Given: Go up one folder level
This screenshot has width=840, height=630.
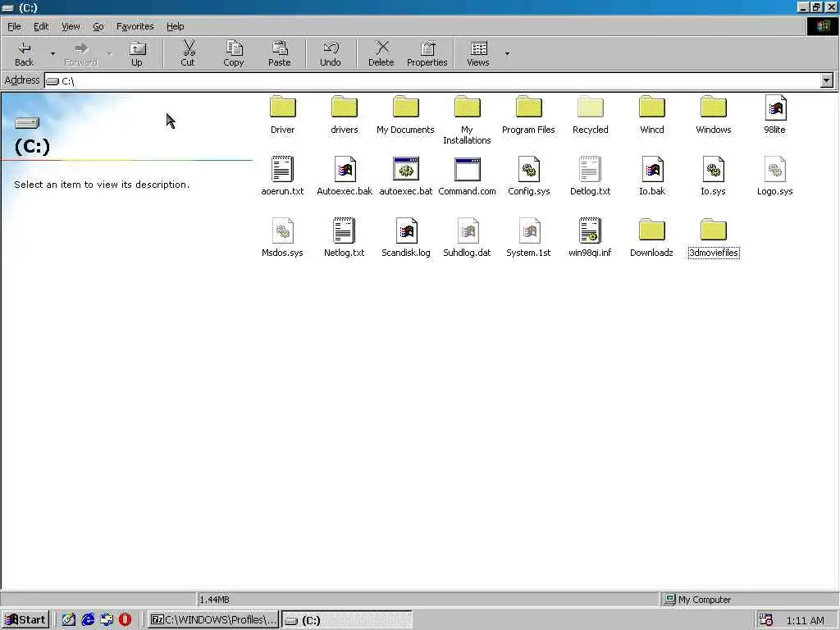Looking at the screenshot, I should 137,53.
